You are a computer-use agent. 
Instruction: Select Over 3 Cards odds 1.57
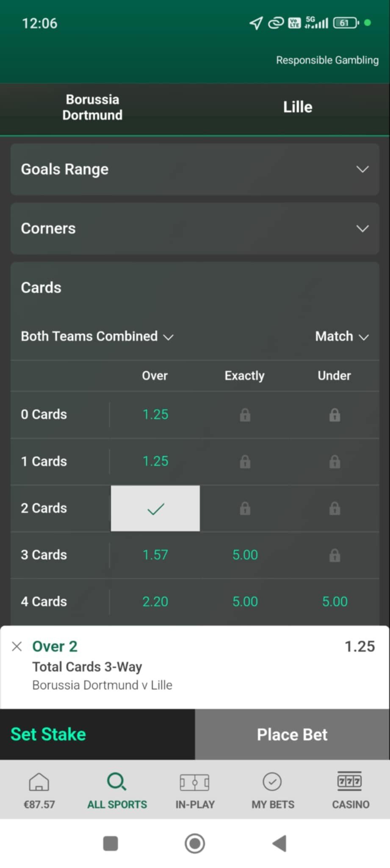point(155,555)
